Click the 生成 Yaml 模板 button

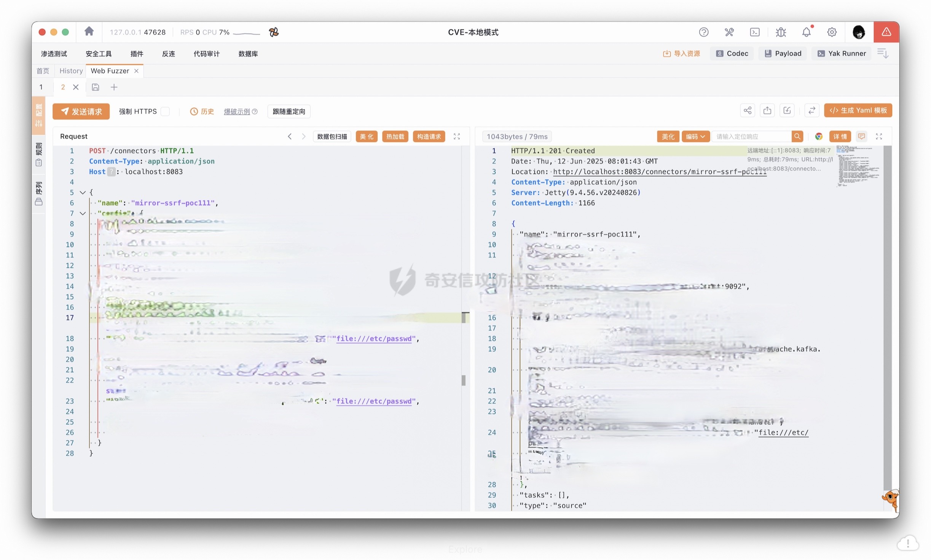pos(858,111)
